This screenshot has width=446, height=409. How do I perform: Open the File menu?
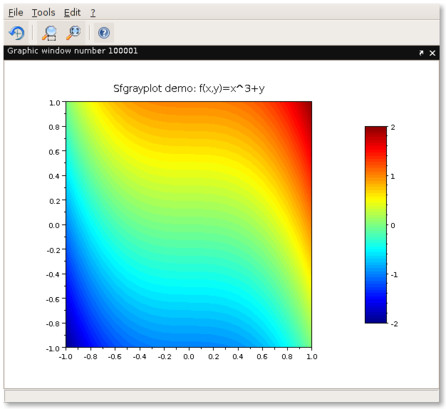(x=16, y=13)
